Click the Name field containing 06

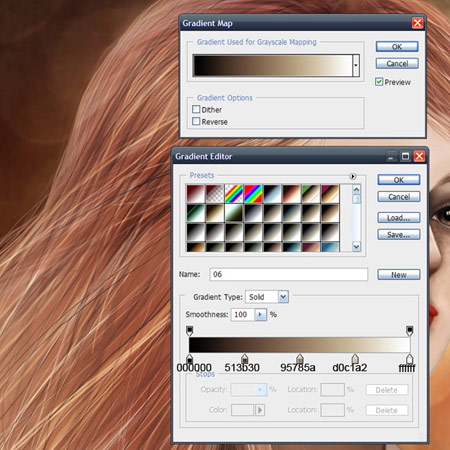point(289,274)
